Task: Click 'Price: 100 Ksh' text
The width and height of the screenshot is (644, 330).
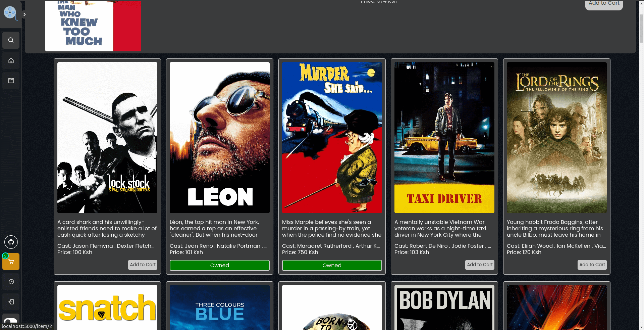Action: pos(75,252)
